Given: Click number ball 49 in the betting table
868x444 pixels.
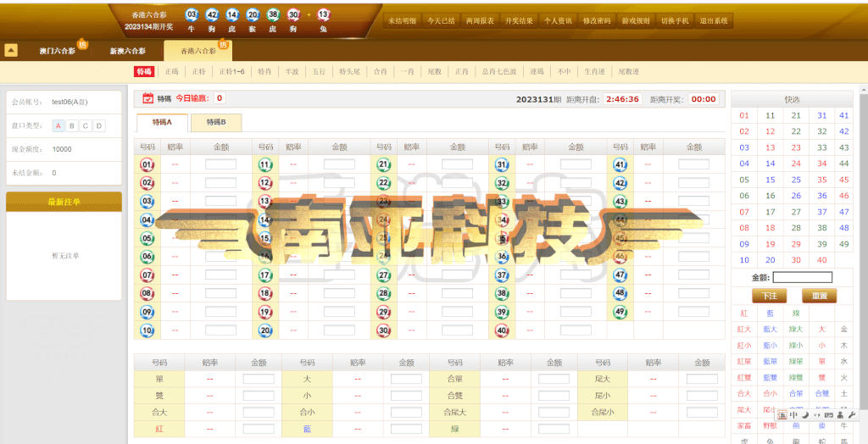Looking at the screenshot, I should click(x=620, y=312).
